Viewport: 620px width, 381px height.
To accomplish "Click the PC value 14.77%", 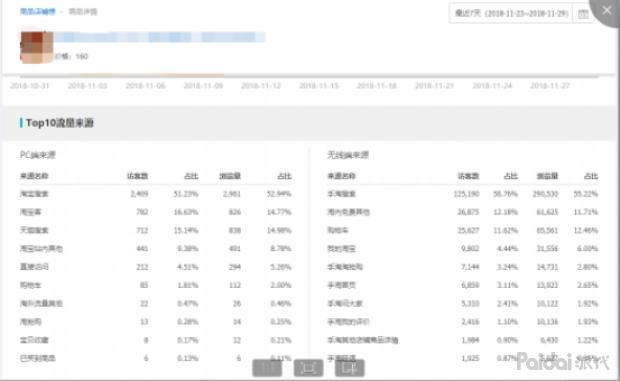I will tap(279, 212).
